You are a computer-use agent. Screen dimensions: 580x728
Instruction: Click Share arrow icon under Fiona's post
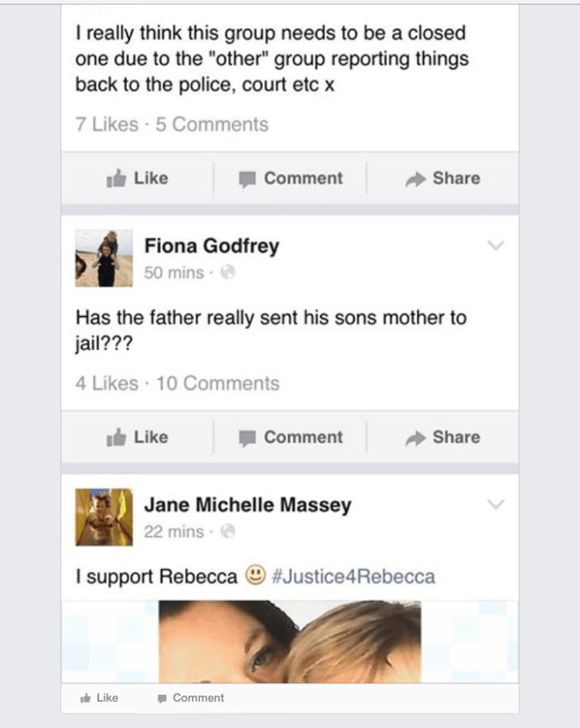415,438
